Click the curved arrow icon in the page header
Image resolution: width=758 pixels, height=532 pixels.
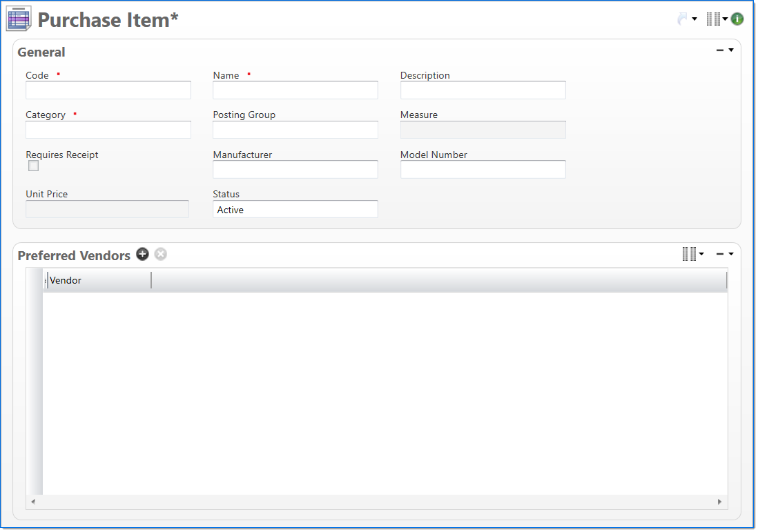tap(682, 19)
